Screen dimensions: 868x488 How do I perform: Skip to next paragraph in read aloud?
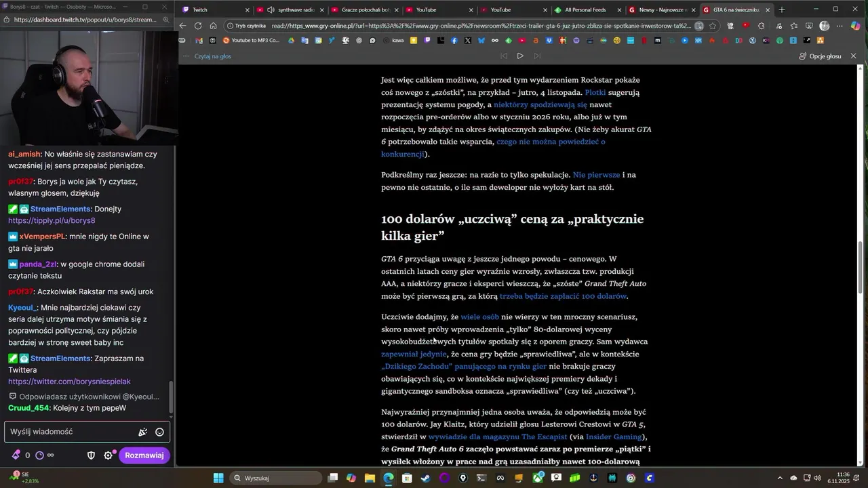point(537,56)
